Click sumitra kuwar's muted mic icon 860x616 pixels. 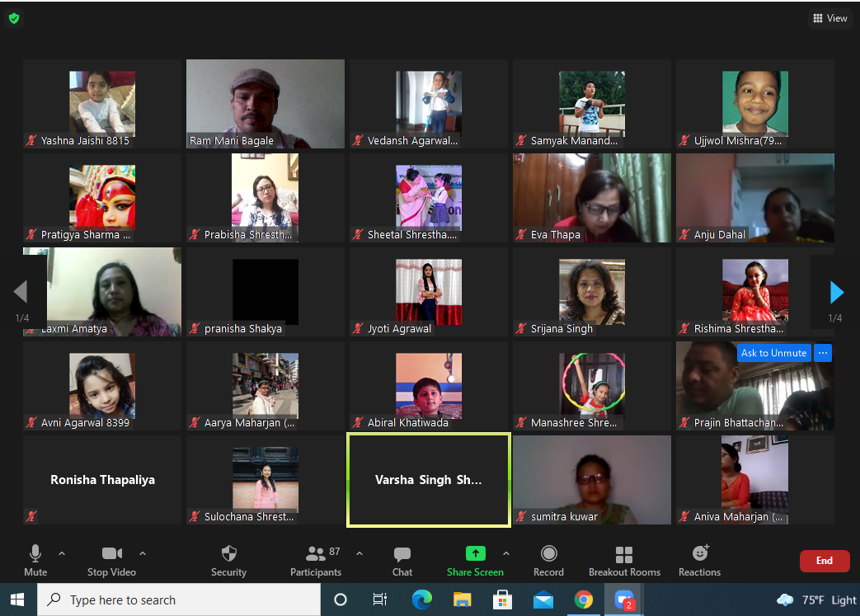[522, 517]
